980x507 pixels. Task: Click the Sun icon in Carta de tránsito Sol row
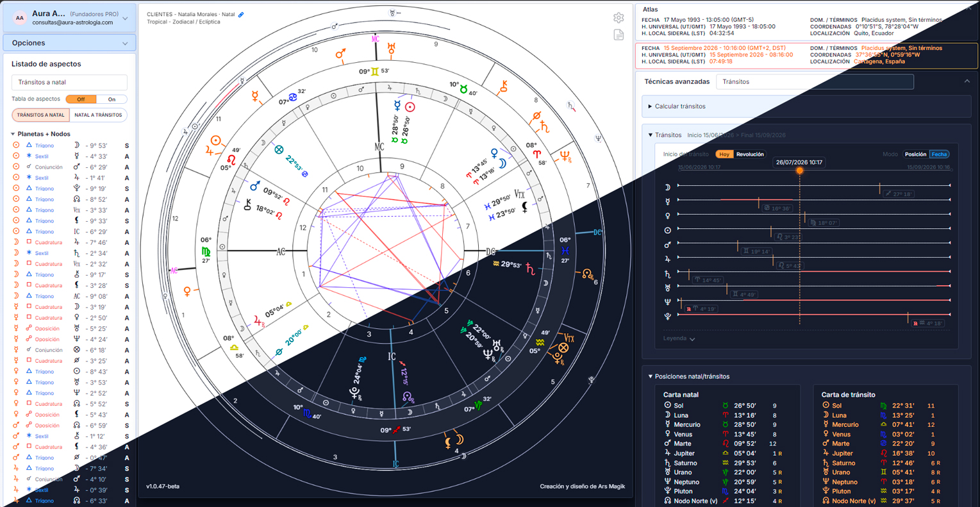pos(826,406)
